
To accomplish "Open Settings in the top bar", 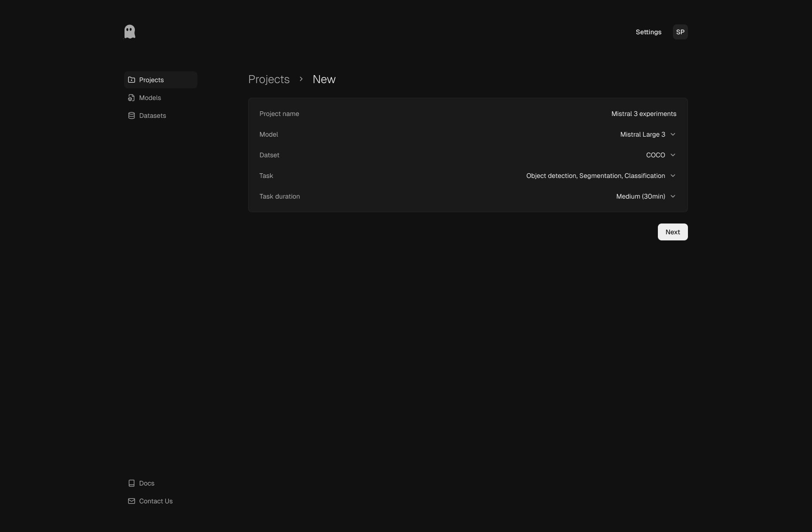I will (x=648, y=32).
